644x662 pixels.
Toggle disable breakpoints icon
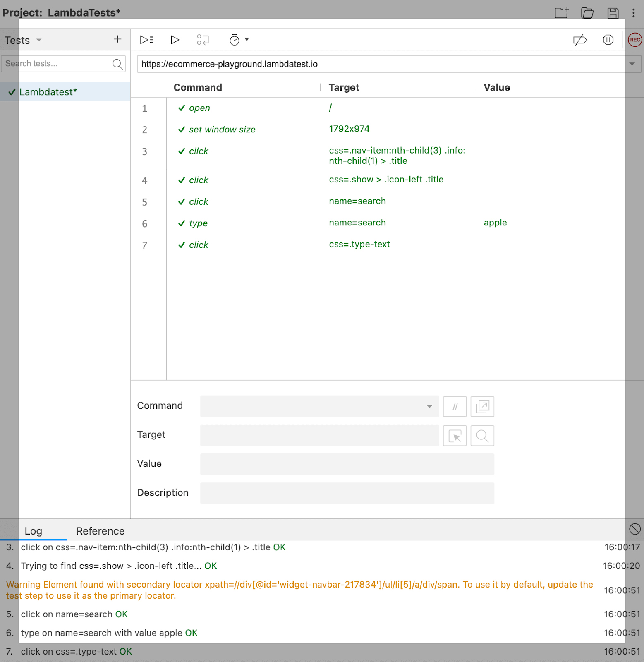pyautogui.click(x=580, y=40)
